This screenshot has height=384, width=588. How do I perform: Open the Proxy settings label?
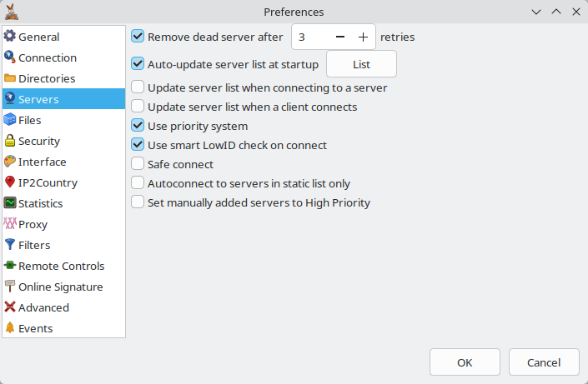(33, 224)
